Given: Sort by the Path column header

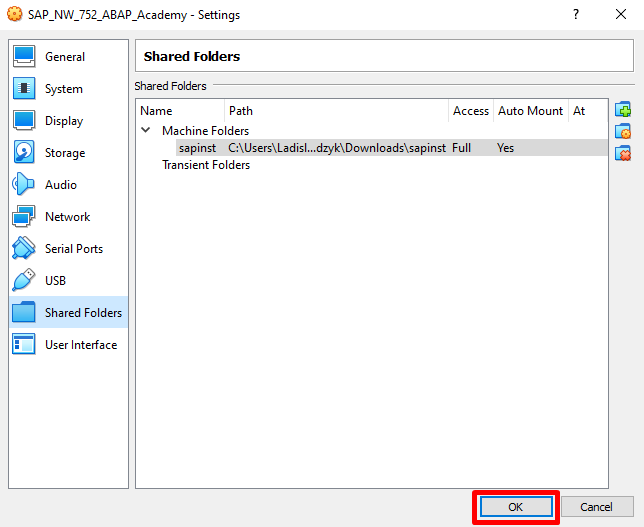Looking at the screenshot, I should pyautogui.click(x=336, y=111).
